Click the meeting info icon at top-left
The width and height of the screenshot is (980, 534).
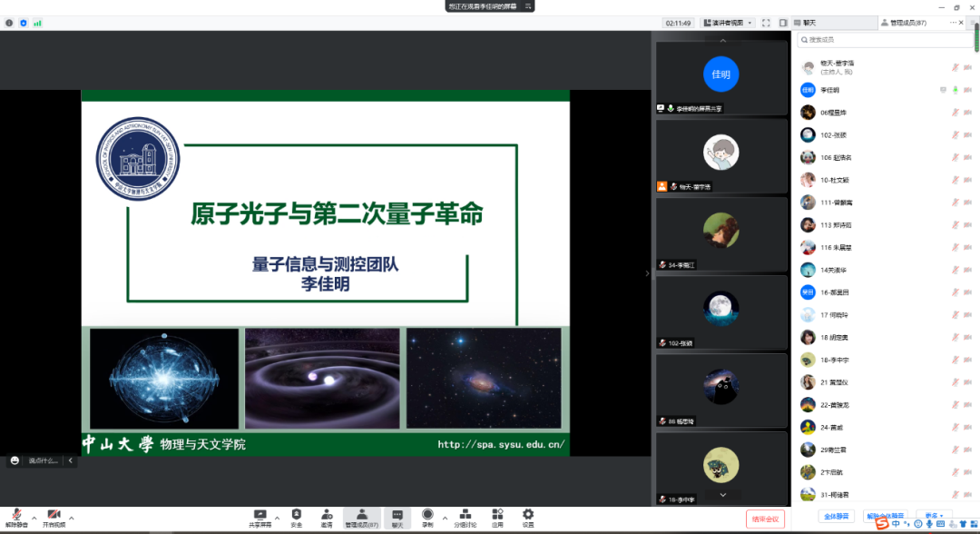pyautogui.click(x=10, y=23)
